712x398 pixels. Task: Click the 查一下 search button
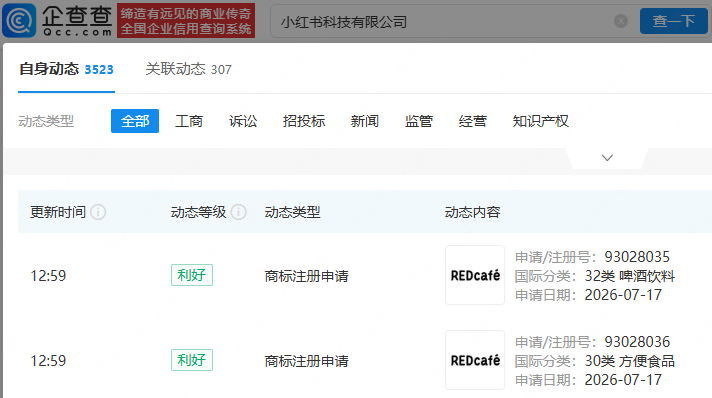pyautogui.click(x=674, y=21)
